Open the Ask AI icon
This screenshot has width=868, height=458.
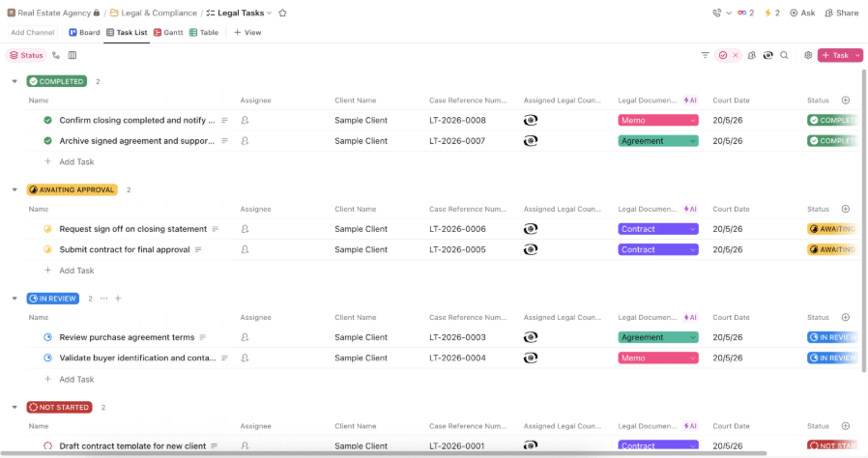(802, 13)
